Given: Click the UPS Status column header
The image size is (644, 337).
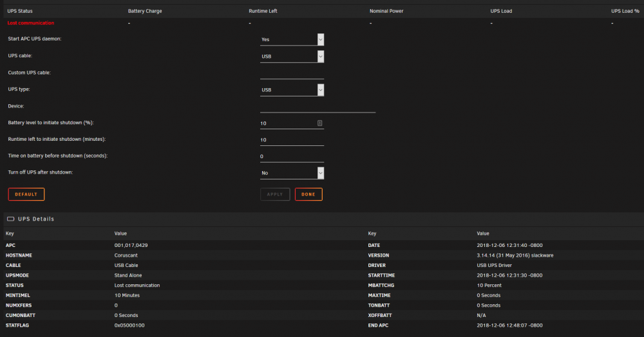Looking at the screenshot, I should point(20,11).
